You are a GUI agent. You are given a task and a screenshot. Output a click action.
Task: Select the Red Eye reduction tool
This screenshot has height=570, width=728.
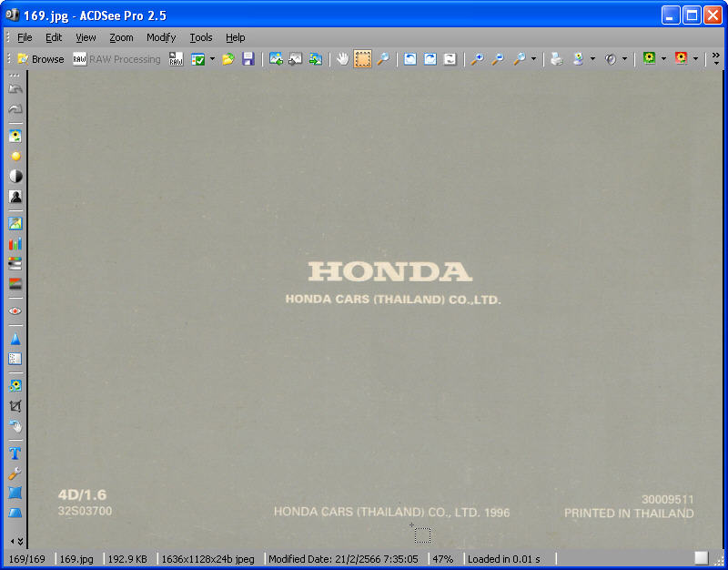15,310
